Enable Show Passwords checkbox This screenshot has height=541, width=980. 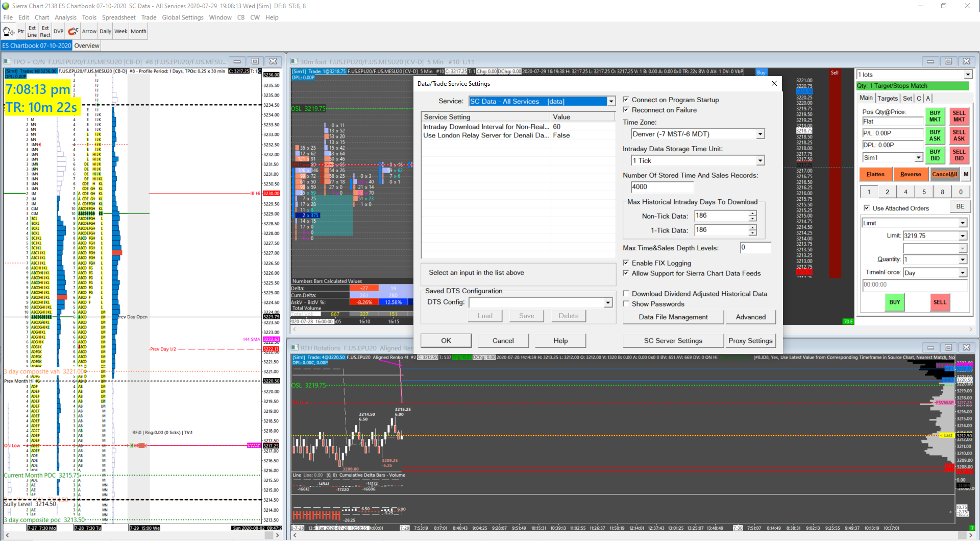[626, 304]
